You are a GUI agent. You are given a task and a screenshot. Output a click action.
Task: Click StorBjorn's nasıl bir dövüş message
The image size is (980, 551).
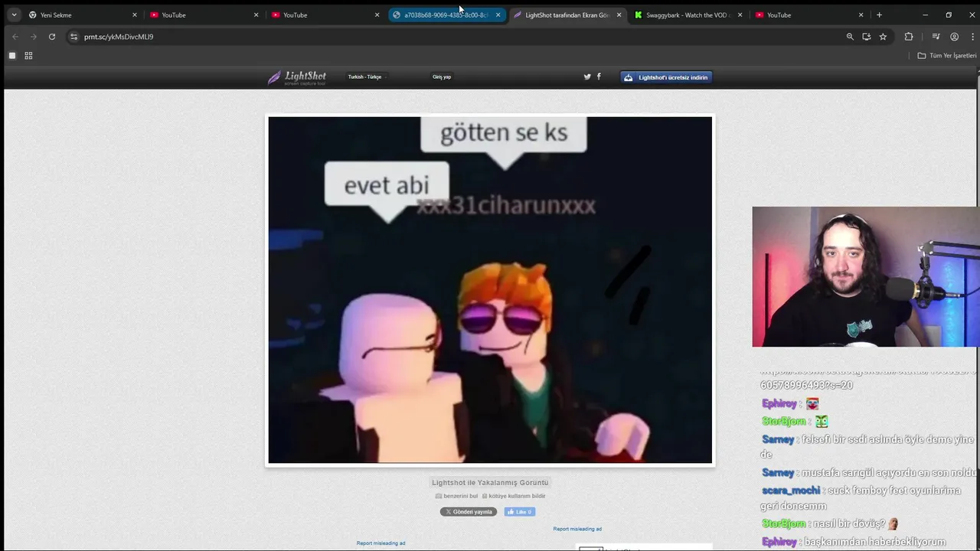(x=830, y=523)
